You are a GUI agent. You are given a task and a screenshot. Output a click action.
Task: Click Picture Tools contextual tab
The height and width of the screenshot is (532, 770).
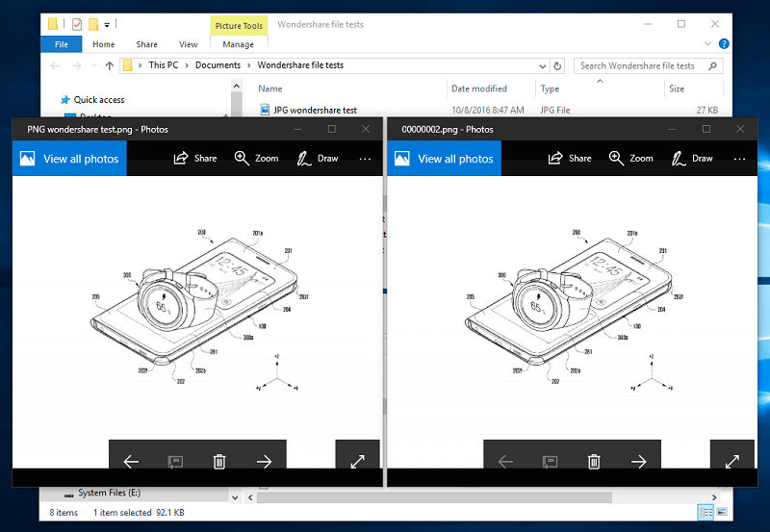[x=239, y=26]
